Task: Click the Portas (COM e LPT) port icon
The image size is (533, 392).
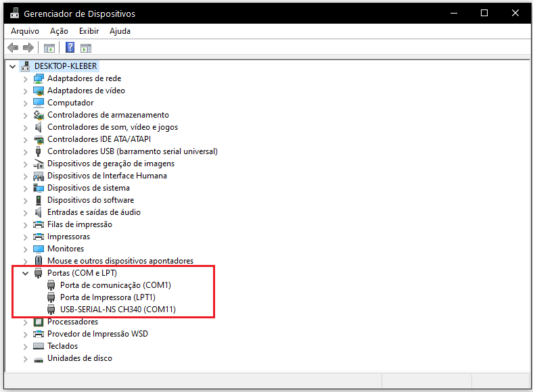Action: tap(39, 273)
